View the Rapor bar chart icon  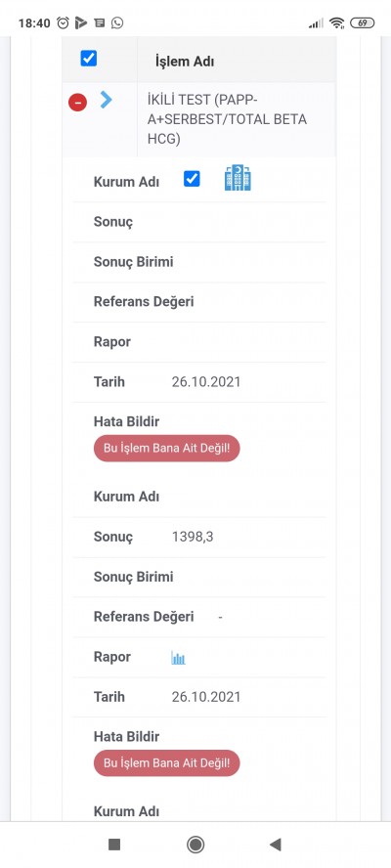point(178,658)
